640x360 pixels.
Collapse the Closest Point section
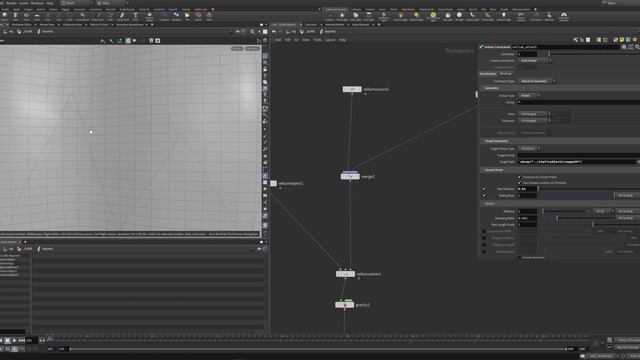click(493, 170)
